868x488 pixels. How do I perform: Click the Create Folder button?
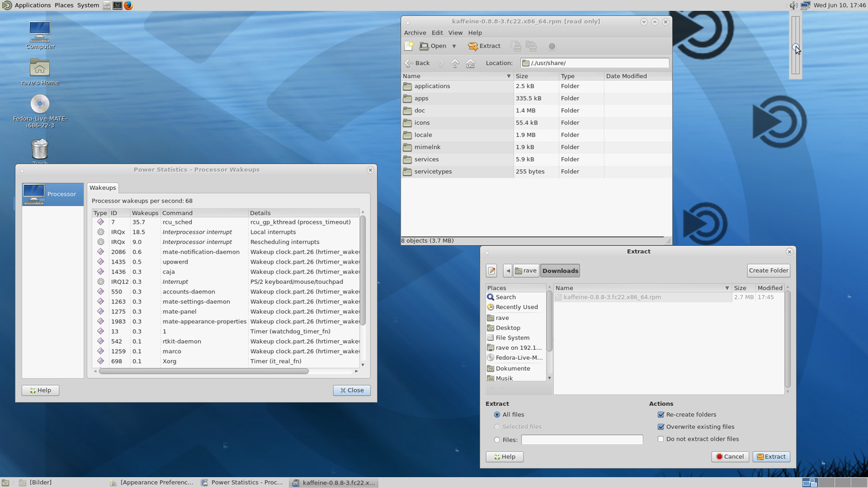[x=768, y=270]
